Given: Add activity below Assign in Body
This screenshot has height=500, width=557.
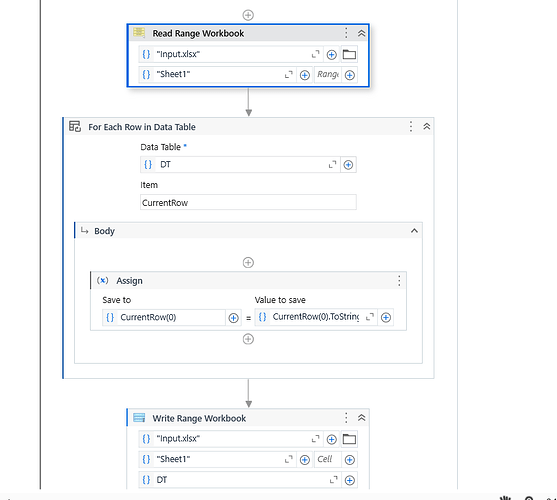Looking at the screenshot, I should point(248,339).
